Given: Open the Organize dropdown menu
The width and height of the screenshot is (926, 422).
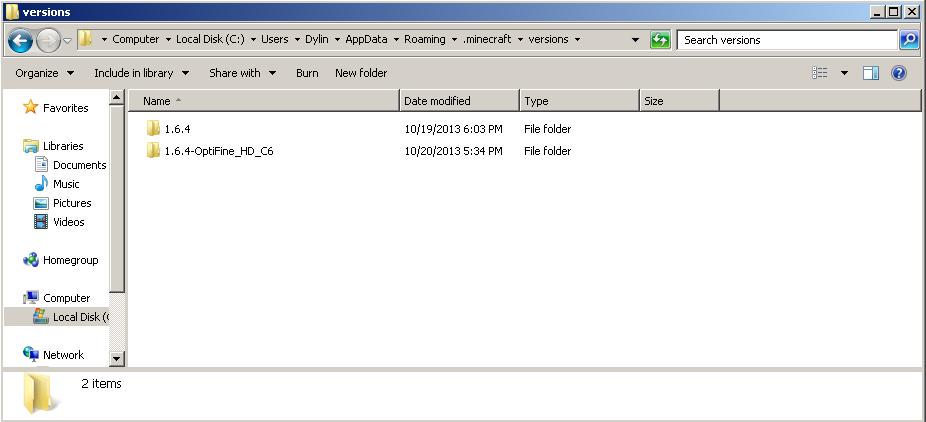Looking at the screenshot, I should pos(44,73).
